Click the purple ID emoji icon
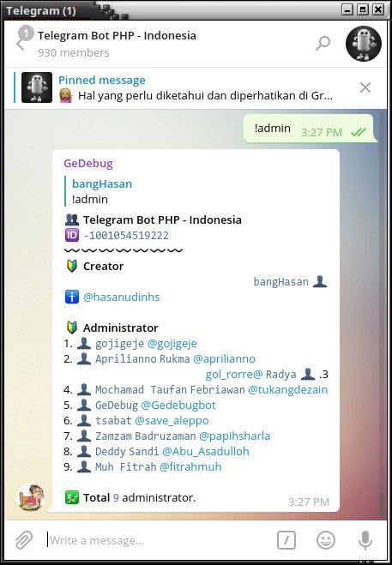 (72, 235)
